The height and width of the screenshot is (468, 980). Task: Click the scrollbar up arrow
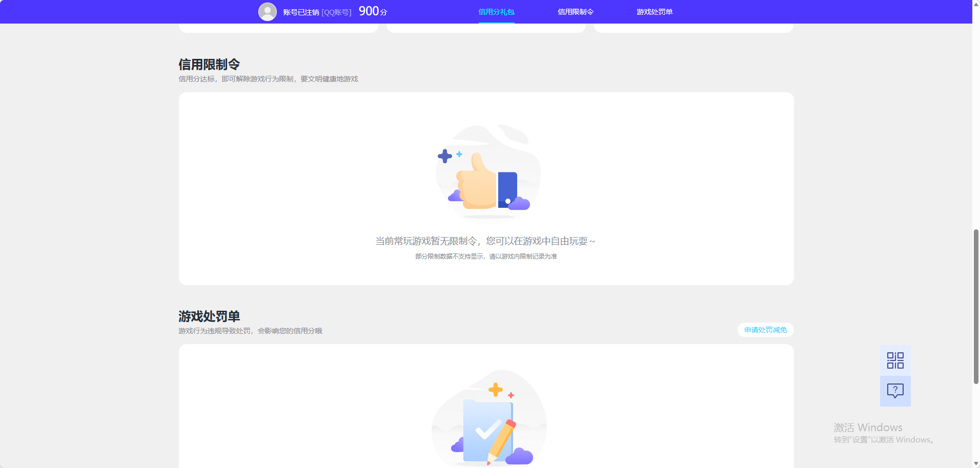coord(975,4)
